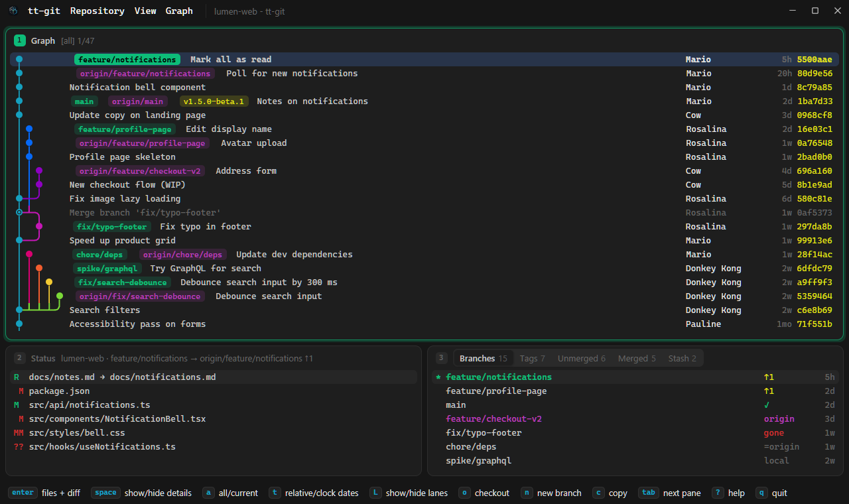Image resolution: width=849 pixels, height=504 pixels.
Task: Click the checkout shortcut button
Action: [x=484, y=493]
